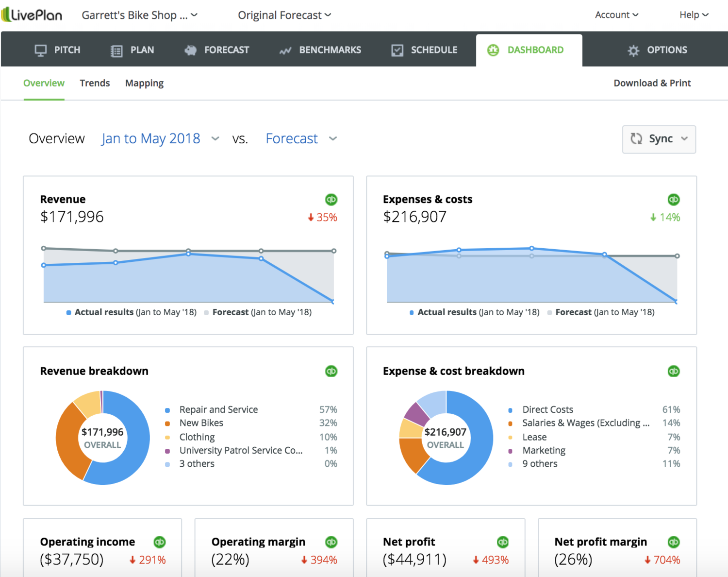Open Options via the gear icon
This screenshot has height=577, width=728.
(x=633, y=51)
